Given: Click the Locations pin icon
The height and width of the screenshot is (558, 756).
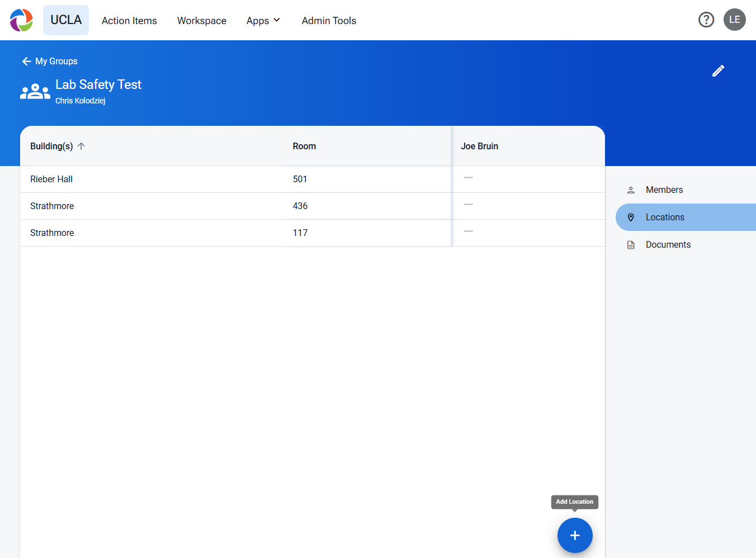Looking at the screenshot, I should 631,217.
